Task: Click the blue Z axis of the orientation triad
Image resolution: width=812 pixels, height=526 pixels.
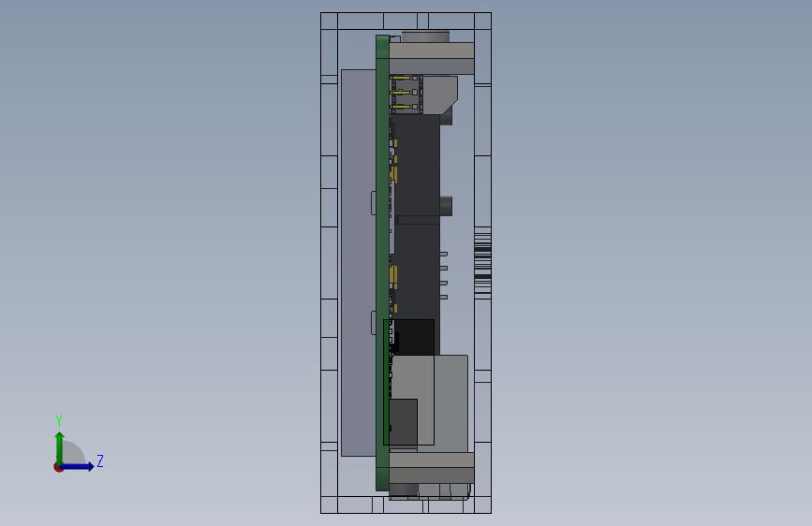Action: (x=78, y=466)
